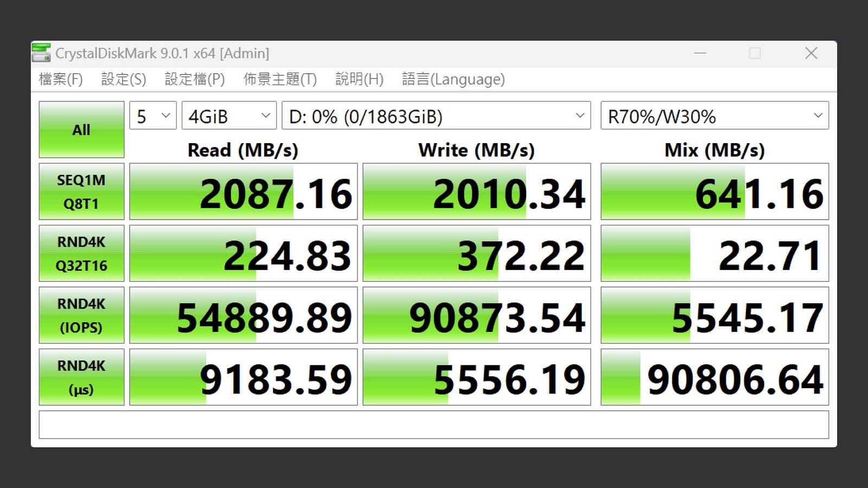Run the RND4K (μs) test

tap(81, 377)
